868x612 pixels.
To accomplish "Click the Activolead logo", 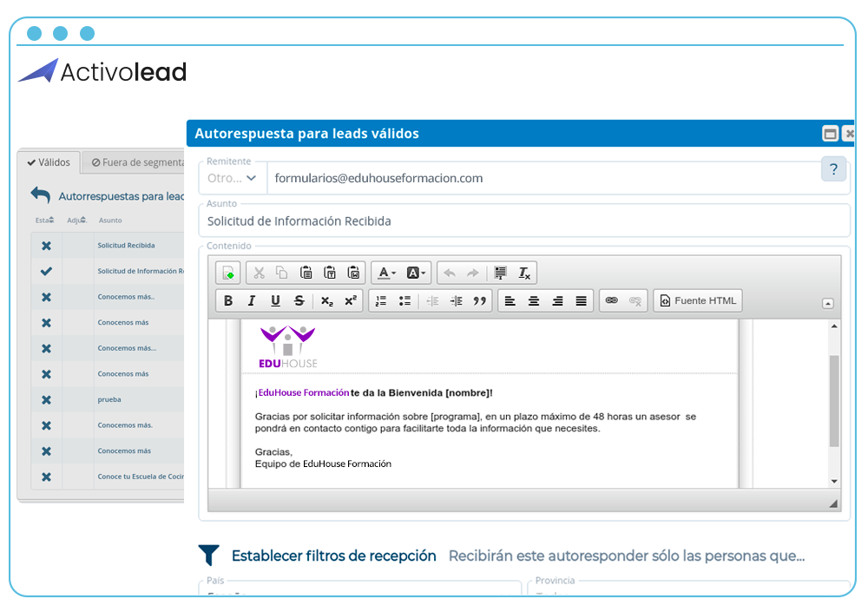I will click(x=103, y=71).
